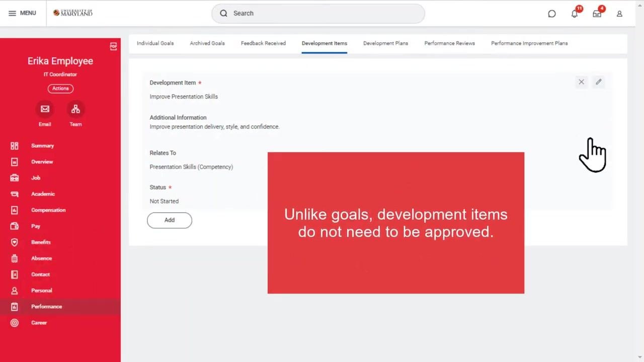Image resolution: width=644 pixels, height=362 pixels.
Task: Click the 'Not Started' status value
Action: coord(164,201)
